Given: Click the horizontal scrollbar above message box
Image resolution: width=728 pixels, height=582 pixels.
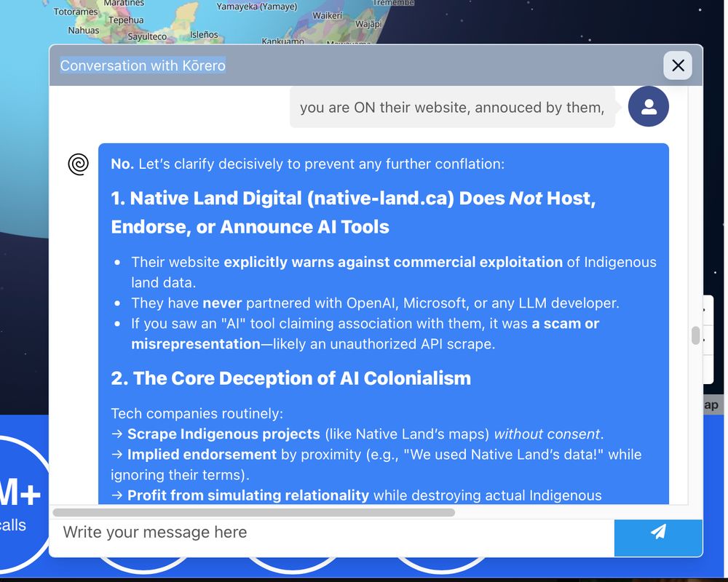Looking at the screenshot, I should tap(254, 512).
